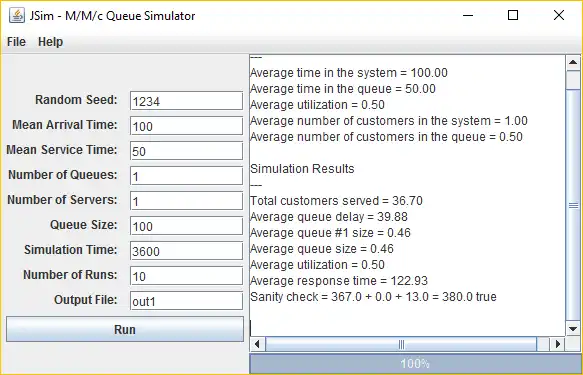Open the Help menu
The image size is (583, 375).
(51, 42)
